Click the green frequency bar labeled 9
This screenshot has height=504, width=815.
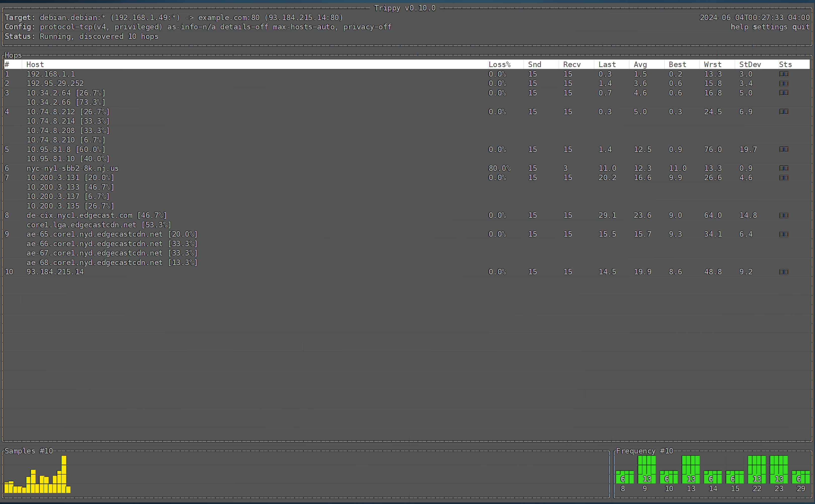(x=647, y=469)
